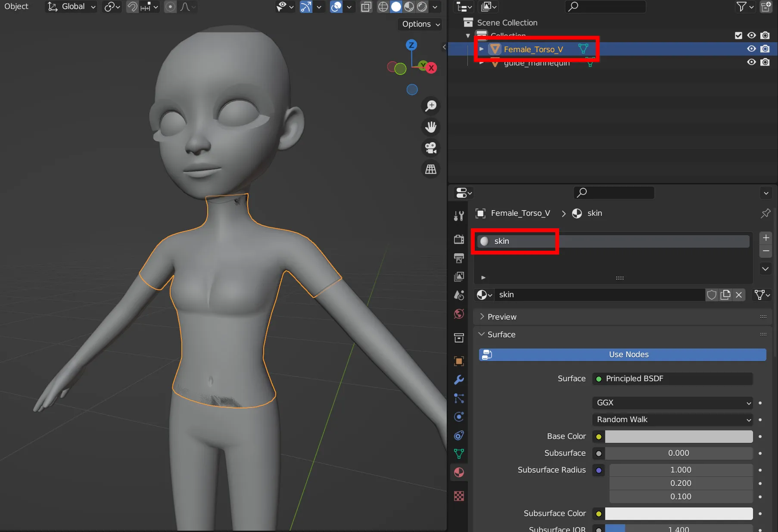Open the Collection properties tab
Screen dimensions: 778x532
(x=459, y=338)
